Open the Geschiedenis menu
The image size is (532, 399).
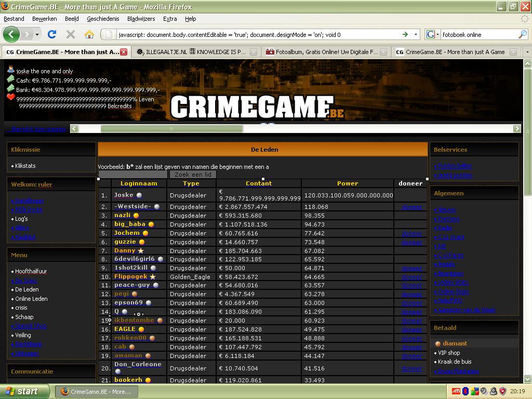click(x=103, y=19)
